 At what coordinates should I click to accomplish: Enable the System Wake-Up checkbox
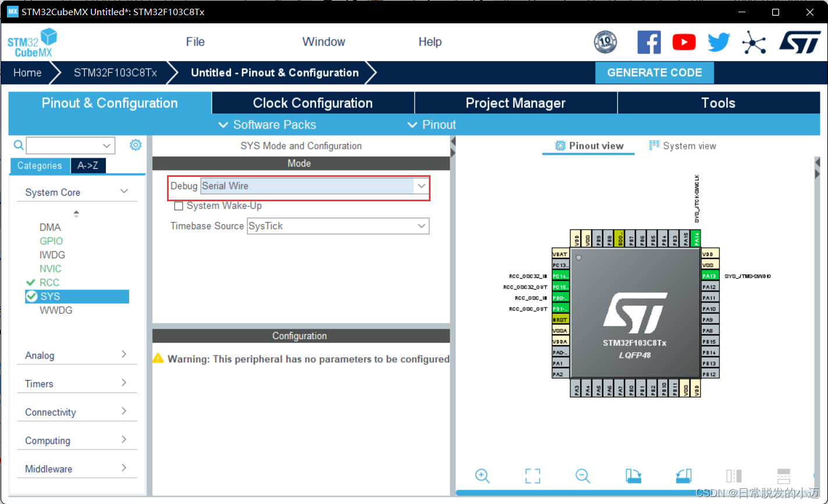coord(179,206)
